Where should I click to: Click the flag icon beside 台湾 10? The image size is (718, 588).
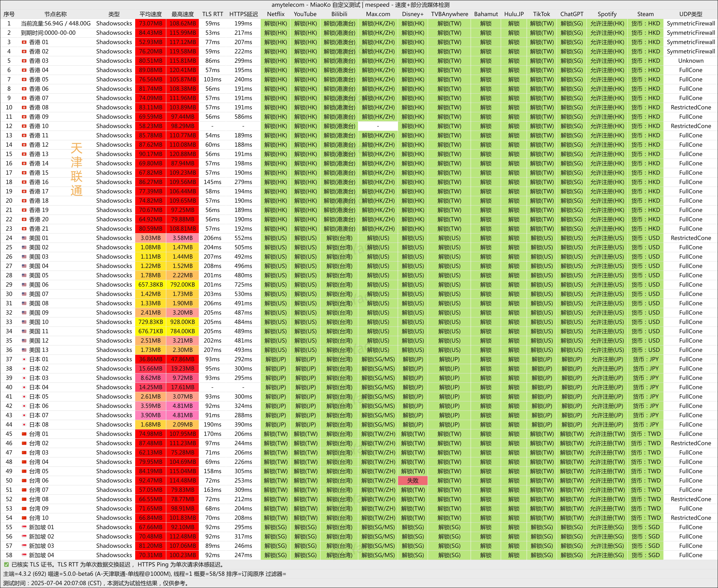point(24,518)
